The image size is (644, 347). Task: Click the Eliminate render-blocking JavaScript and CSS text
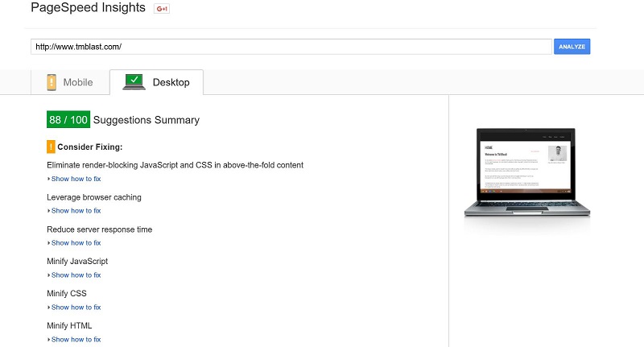(x=175, y=165)
